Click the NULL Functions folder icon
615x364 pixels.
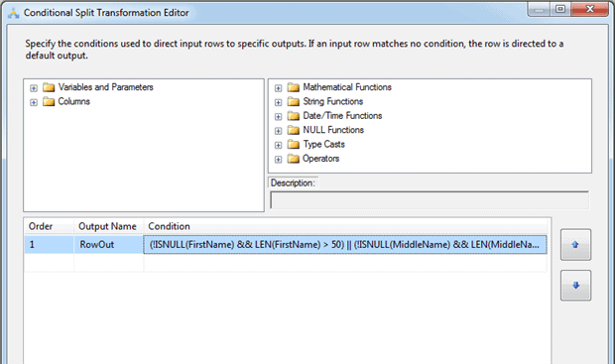pos(293,130)
